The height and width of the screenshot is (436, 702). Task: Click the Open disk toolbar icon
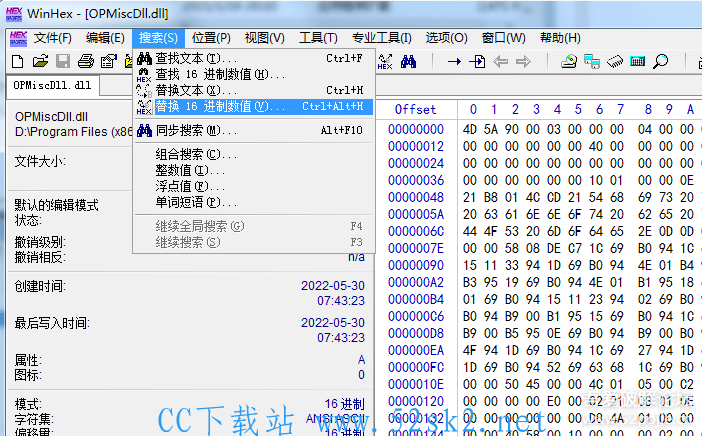[569, 61]
